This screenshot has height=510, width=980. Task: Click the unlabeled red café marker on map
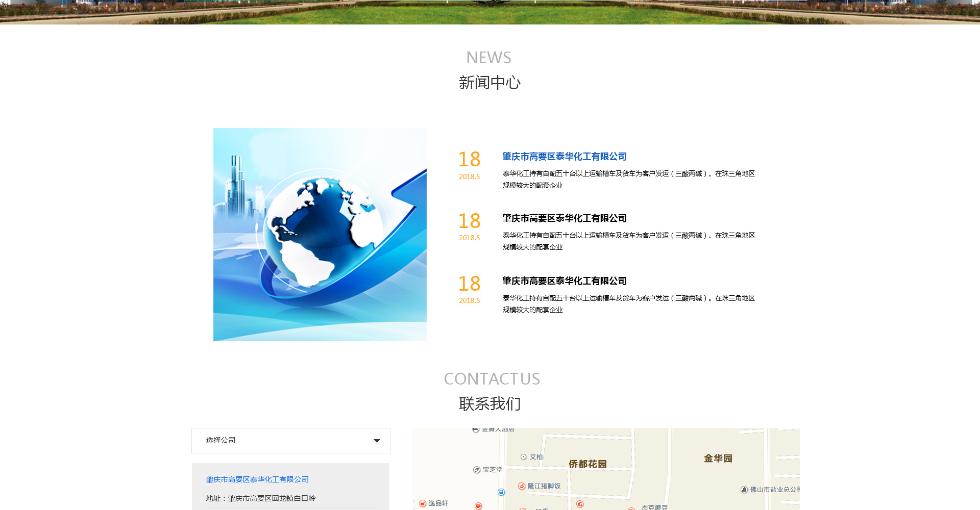click(478, 506)
